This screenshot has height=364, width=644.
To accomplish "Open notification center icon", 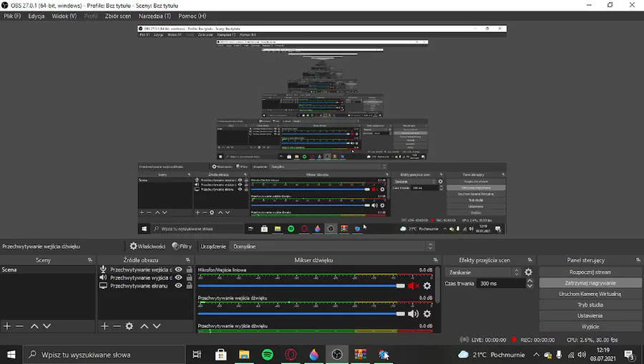I will pyautogui.click(x=629, y=355).
